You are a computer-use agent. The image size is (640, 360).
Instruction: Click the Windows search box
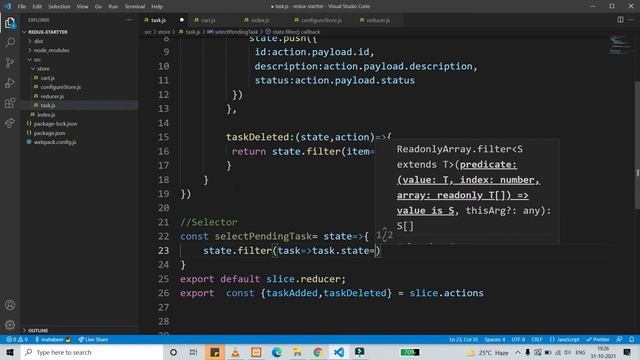92,352
